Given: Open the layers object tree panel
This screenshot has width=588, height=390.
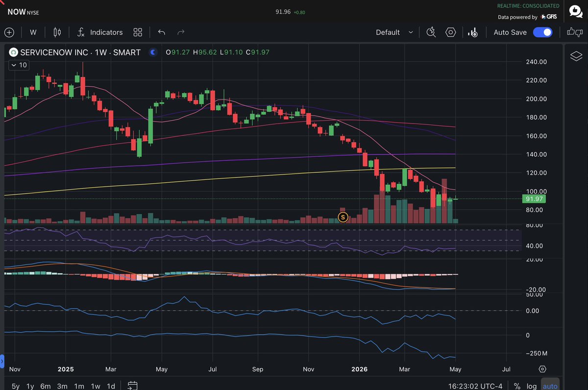Looking at the screenshot, I should tap(576, 56).
